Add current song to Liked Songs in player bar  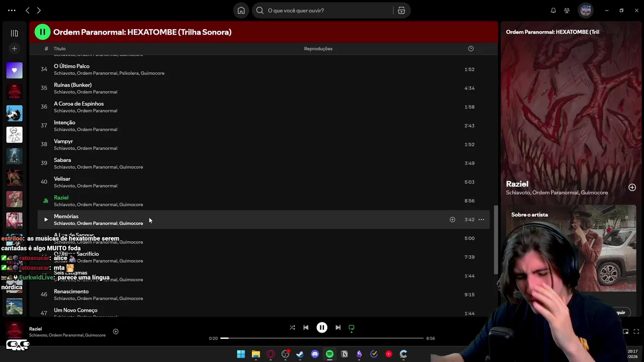tap(116, 331)
